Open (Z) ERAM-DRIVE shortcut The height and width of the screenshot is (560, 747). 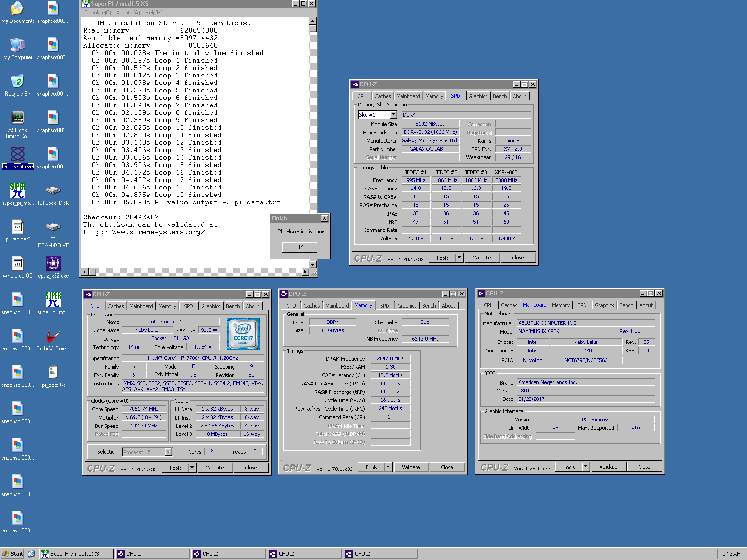coord(53,234)
